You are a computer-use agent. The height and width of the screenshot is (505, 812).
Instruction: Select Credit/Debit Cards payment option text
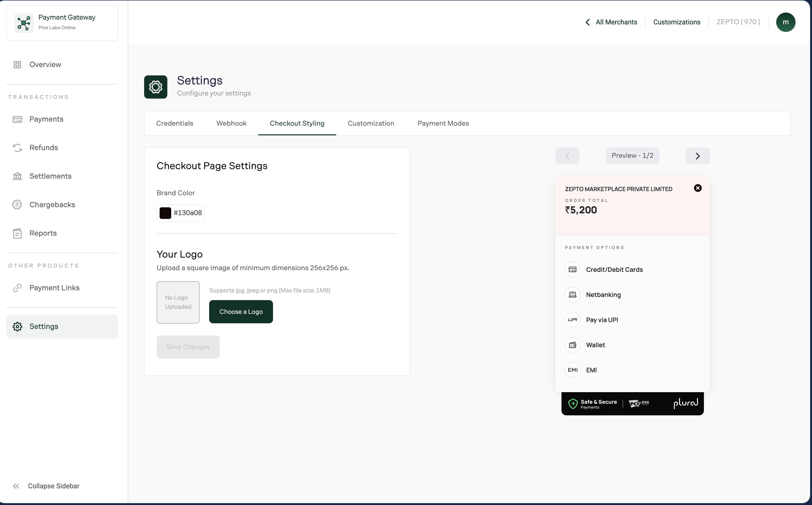(x=614, y=269)
